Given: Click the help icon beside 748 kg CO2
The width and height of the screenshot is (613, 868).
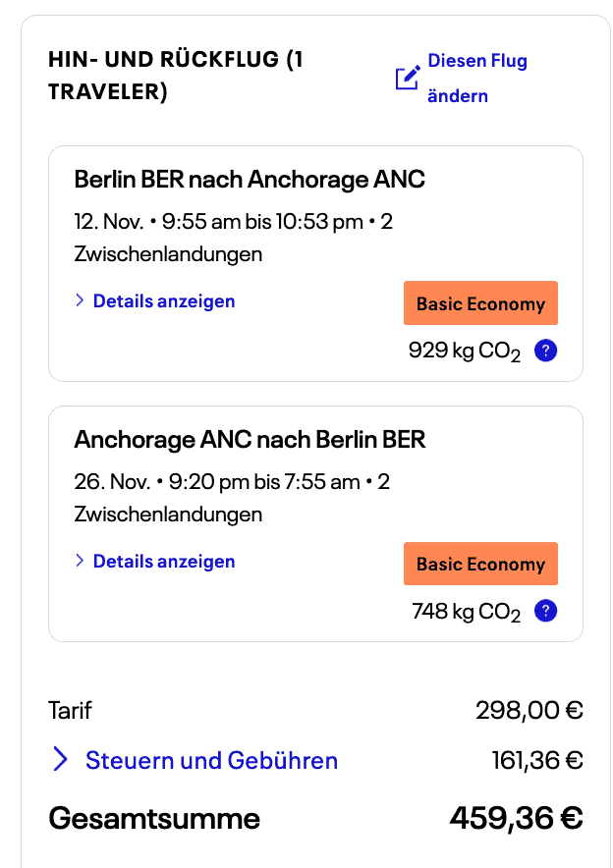Looking at the screenshot, I should point(546,611).
